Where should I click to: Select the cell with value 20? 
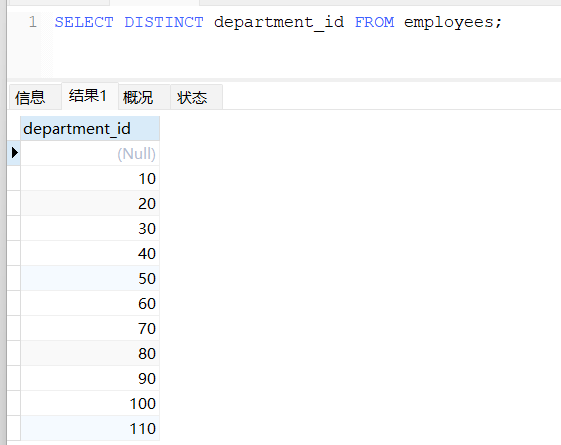(90, 203)
